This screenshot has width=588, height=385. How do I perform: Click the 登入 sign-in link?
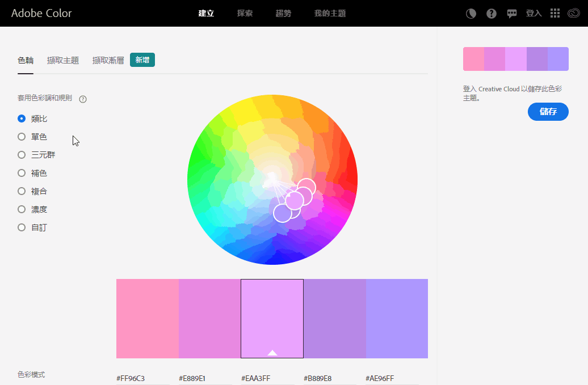534,14
